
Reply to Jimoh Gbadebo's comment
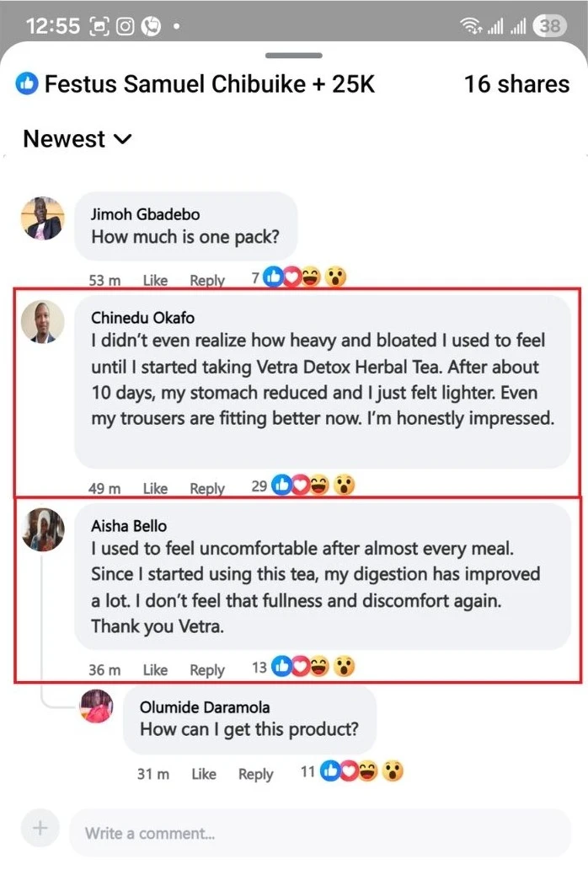click(207, 280)
